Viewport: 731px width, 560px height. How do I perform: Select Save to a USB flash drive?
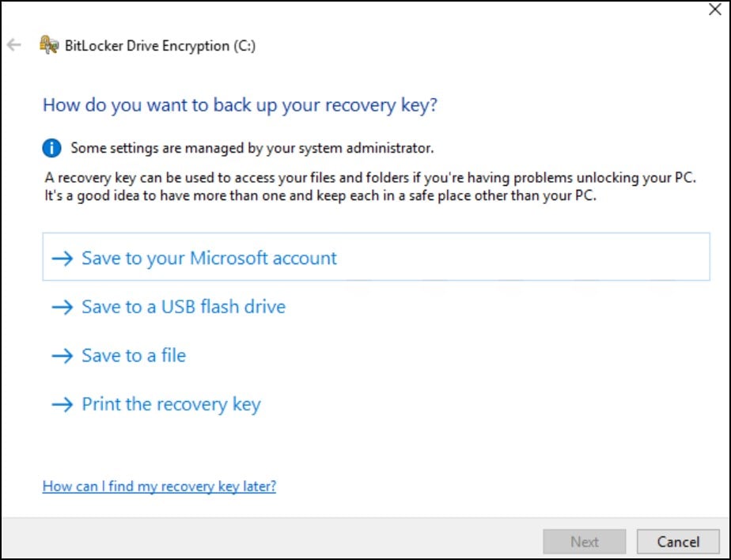click(x=184, y=307)
